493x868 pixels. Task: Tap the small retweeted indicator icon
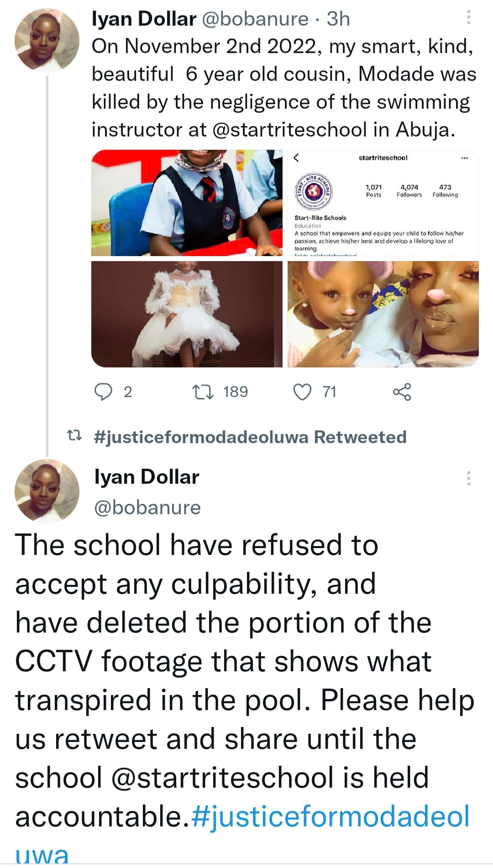[74, 436]
